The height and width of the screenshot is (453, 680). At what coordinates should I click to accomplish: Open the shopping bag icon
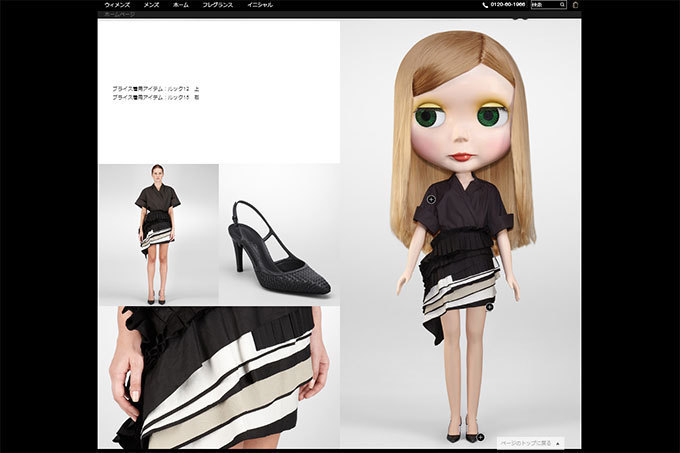575,5
